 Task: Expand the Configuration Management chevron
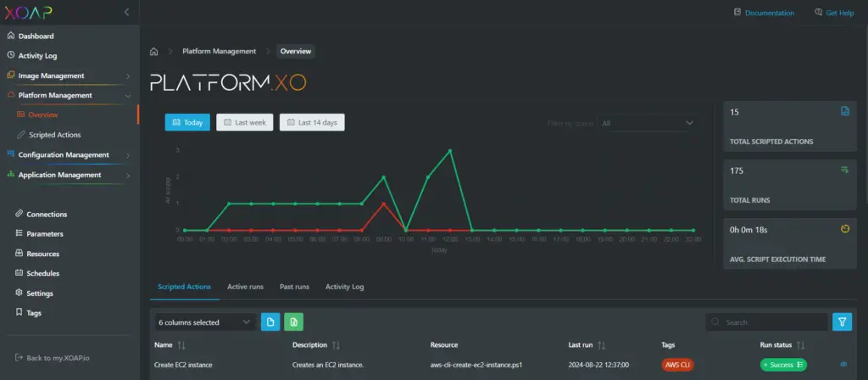tap(128, 156)
